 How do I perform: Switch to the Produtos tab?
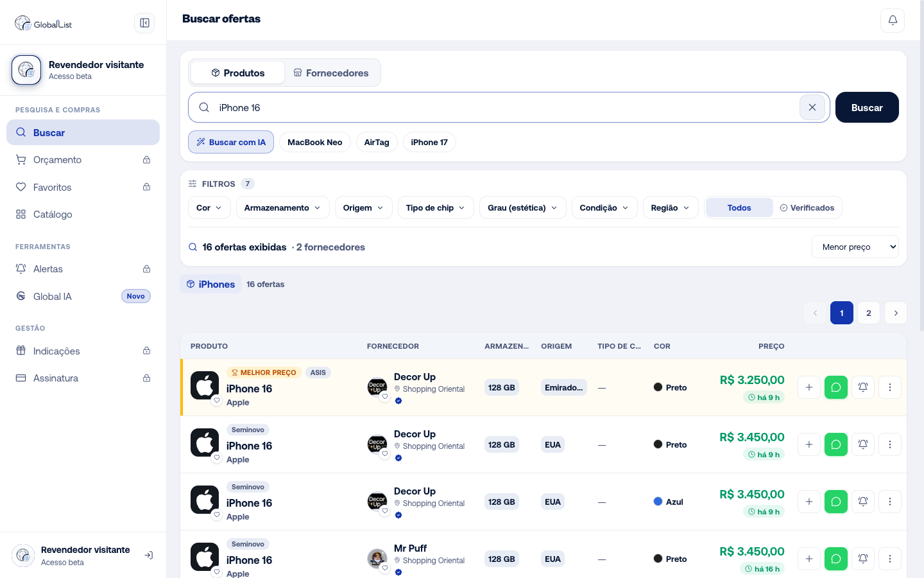click(238, 73)
